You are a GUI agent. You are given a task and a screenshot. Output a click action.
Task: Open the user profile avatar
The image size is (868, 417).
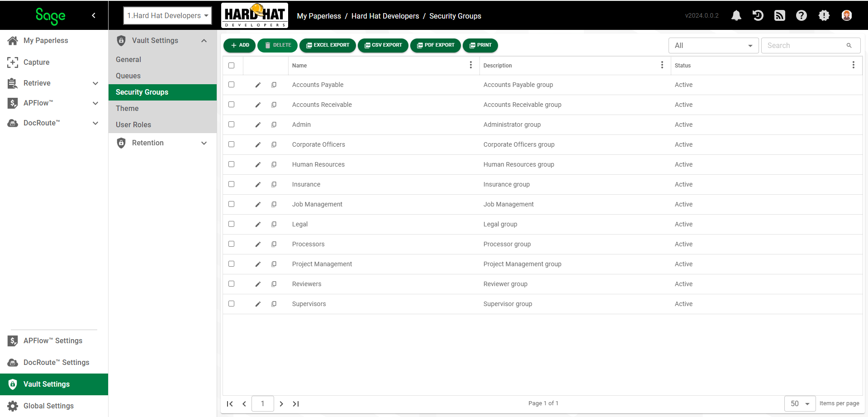click(847, 16)
